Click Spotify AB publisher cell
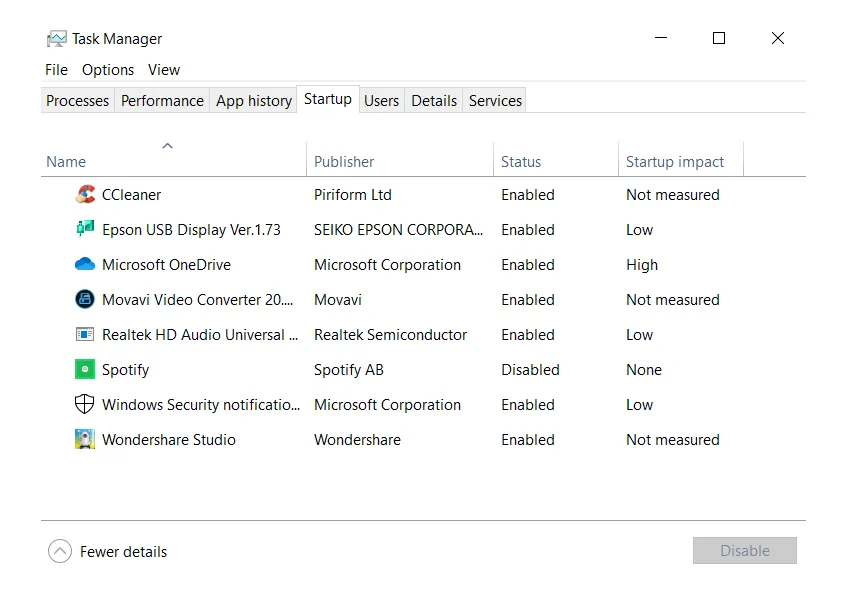 pyautogui.click(x=349, y=370)
